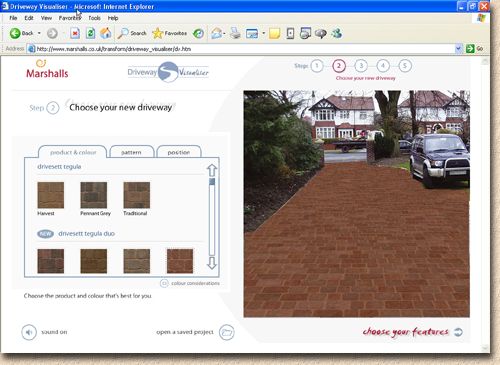The image size is (500, 365).
Task: Pick the second drivesett tegula duo swatch
Action: click(x=94, y=261)
